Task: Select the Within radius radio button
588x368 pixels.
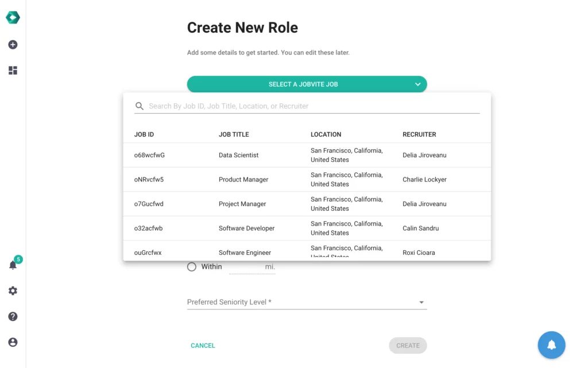Action: 192,266
